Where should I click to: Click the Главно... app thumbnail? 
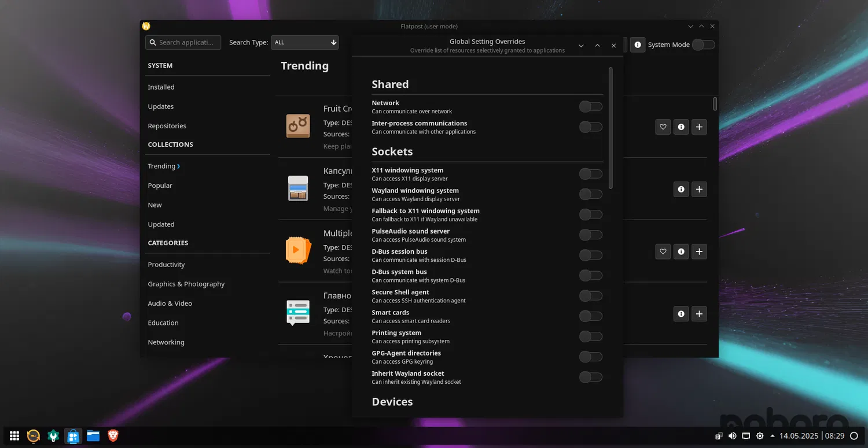click(298, 313)
